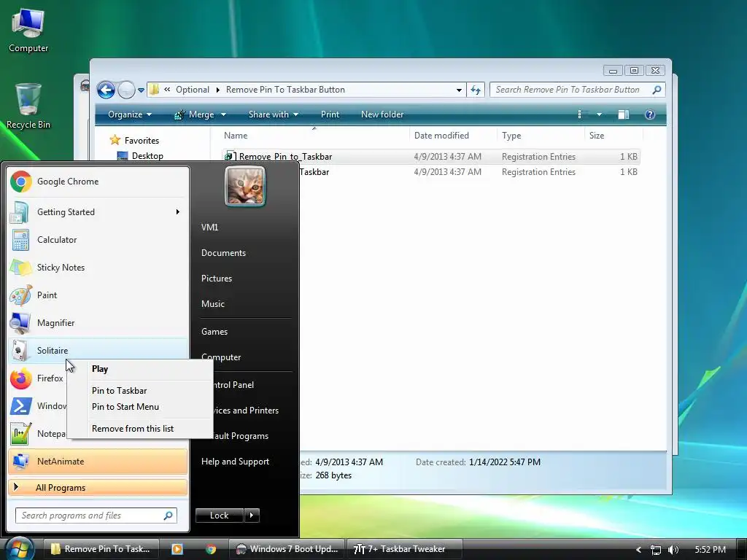747x560 pixels.
Task: Open the Notepad++ icon in Start menu
Action: pos(21,434)
